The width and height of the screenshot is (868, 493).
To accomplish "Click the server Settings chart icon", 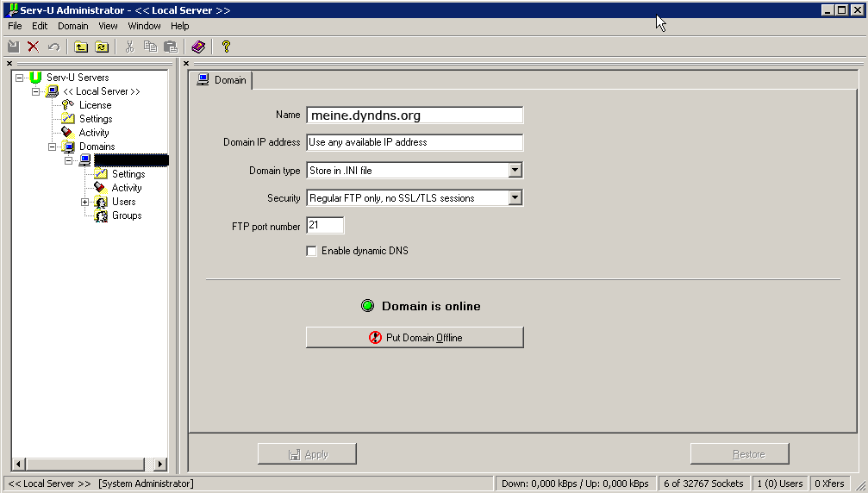I will [67, 118].
